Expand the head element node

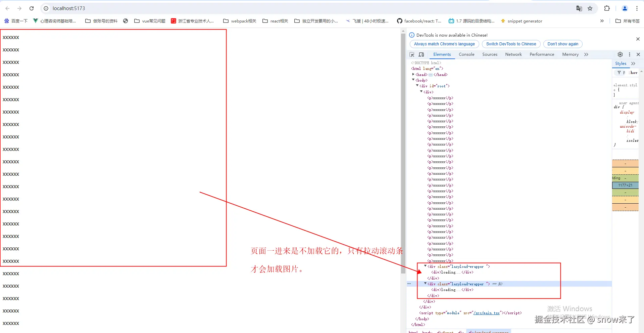(x=413, y=74)
